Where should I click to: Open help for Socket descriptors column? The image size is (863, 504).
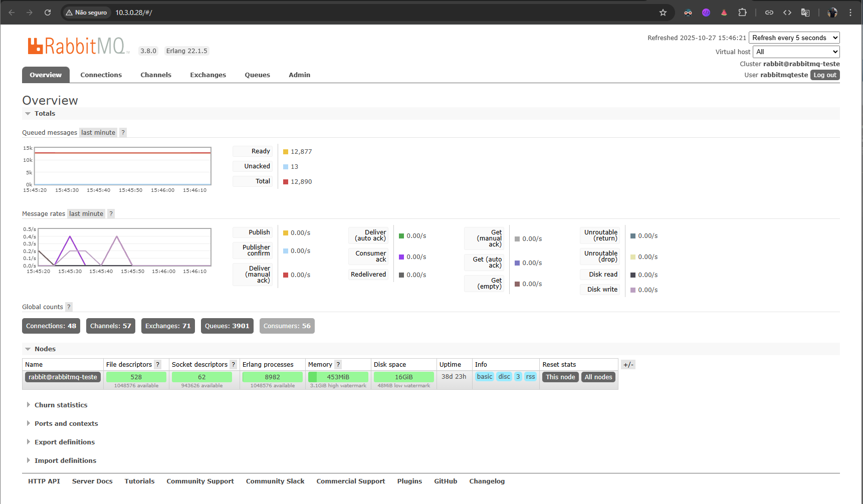(233, 364)
